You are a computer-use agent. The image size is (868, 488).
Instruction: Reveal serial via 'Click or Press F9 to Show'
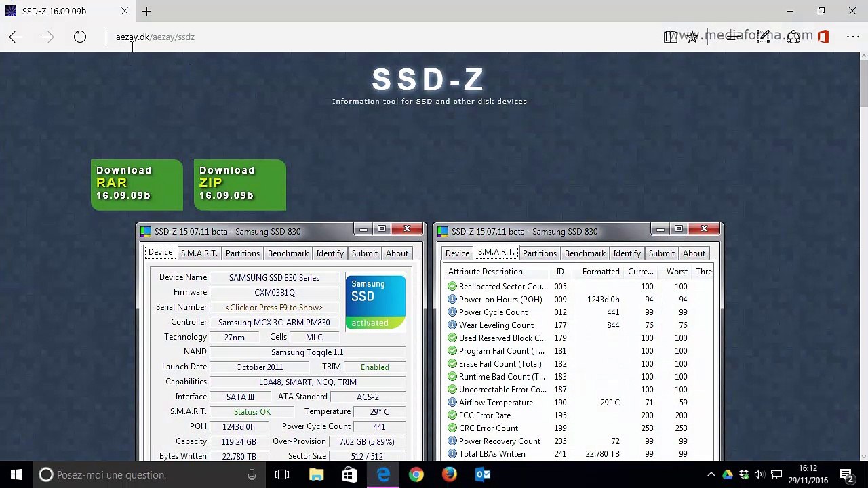[274, 307]
